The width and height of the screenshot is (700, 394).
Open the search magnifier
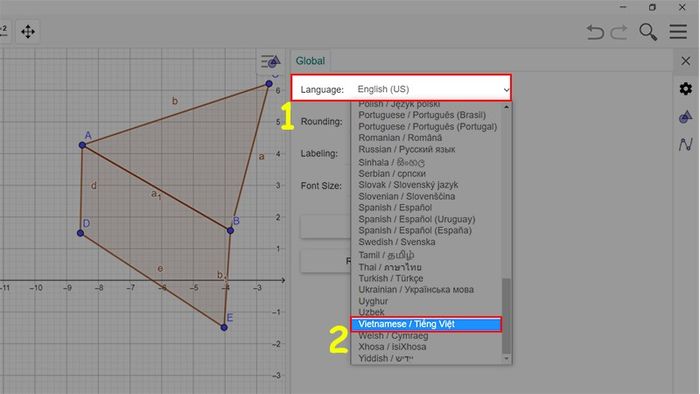648,32
